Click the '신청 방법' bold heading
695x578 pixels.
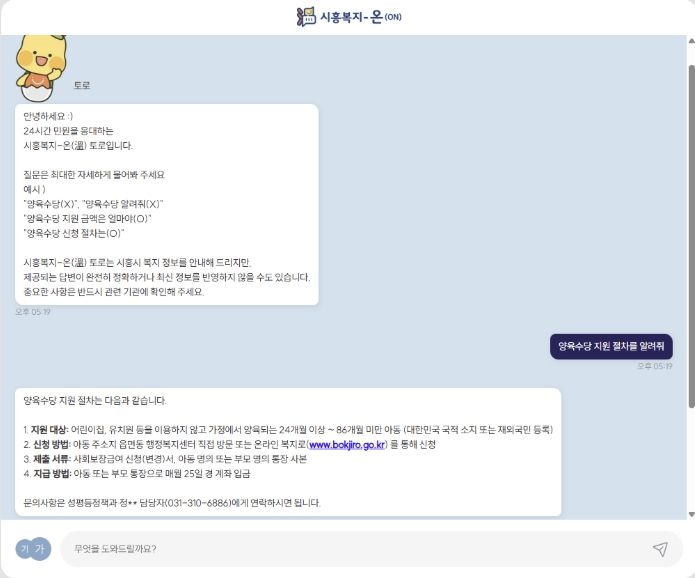(51, 445)
